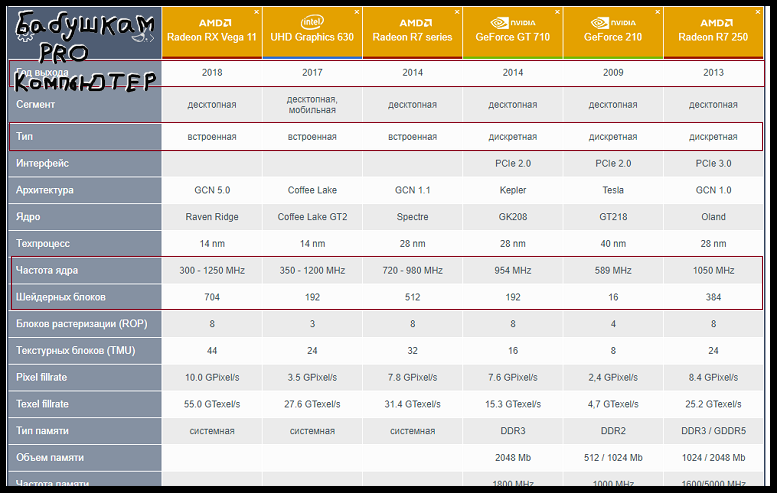Click the 720 - 980 MHz frequency cell
This screenshot has height=493, width=777.
pyautogui.click(x=412, y=271)
